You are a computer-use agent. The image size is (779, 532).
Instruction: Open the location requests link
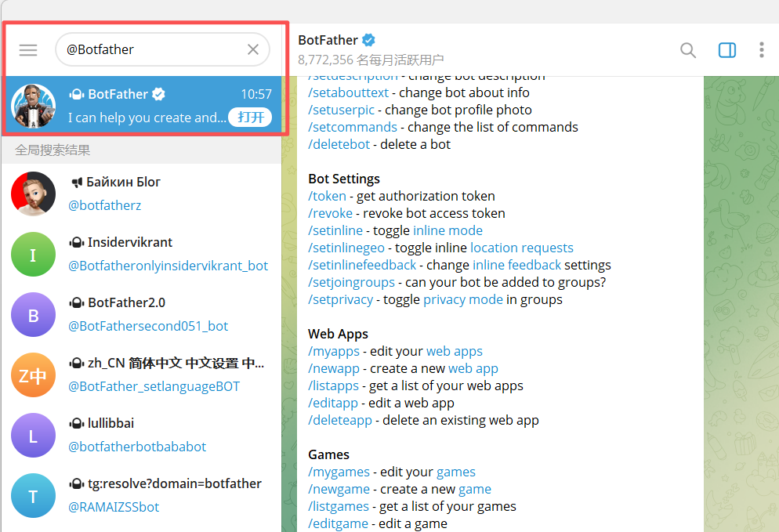pos(522,248)
